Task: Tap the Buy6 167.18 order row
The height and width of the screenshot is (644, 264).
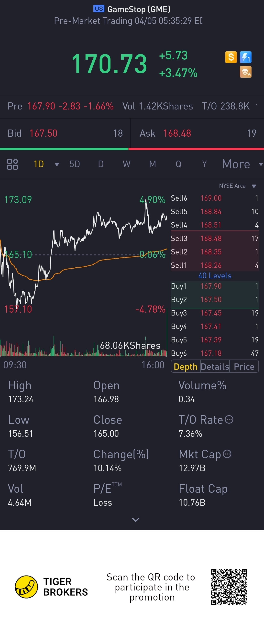Action: pos(215,353)
